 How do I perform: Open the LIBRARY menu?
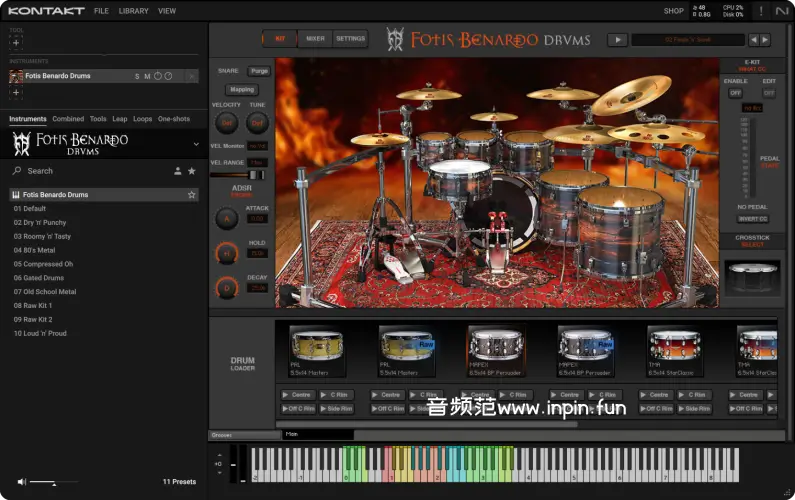click(133, 11)
